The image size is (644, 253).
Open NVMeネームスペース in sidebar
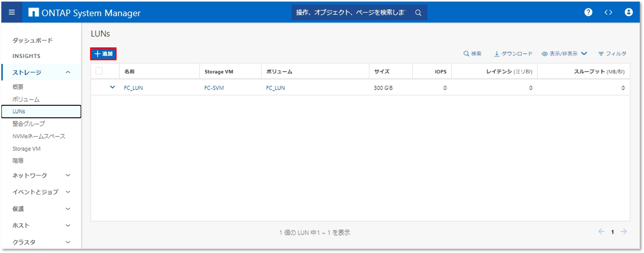[39, 136]
